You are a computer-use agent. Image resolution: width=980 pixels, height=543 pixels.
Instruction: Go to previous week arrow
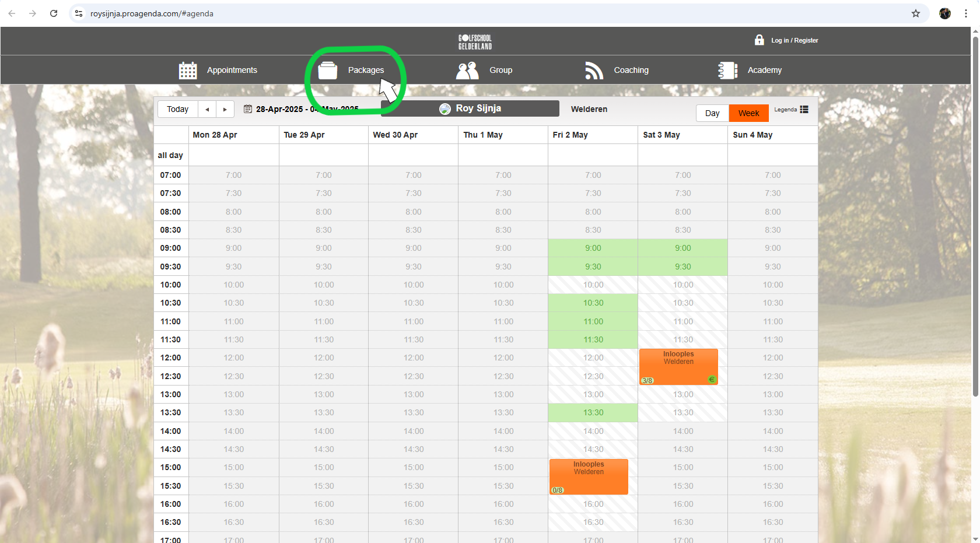point(207,110)
